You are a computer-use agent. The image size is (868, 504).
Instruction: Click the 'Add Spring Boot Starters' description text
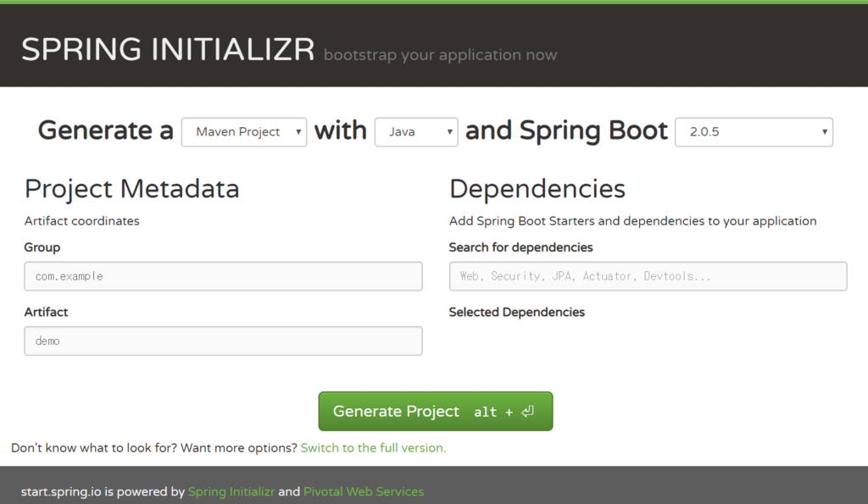pos(632,221)
